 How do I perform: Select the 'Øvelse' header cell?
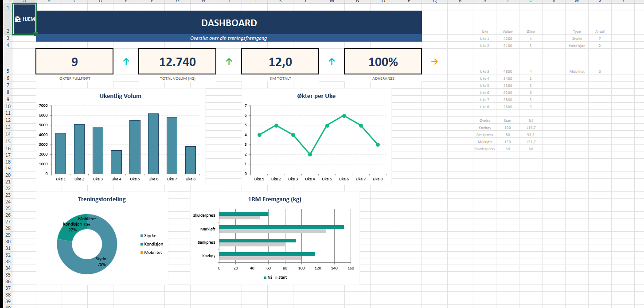tap(485, 121)
